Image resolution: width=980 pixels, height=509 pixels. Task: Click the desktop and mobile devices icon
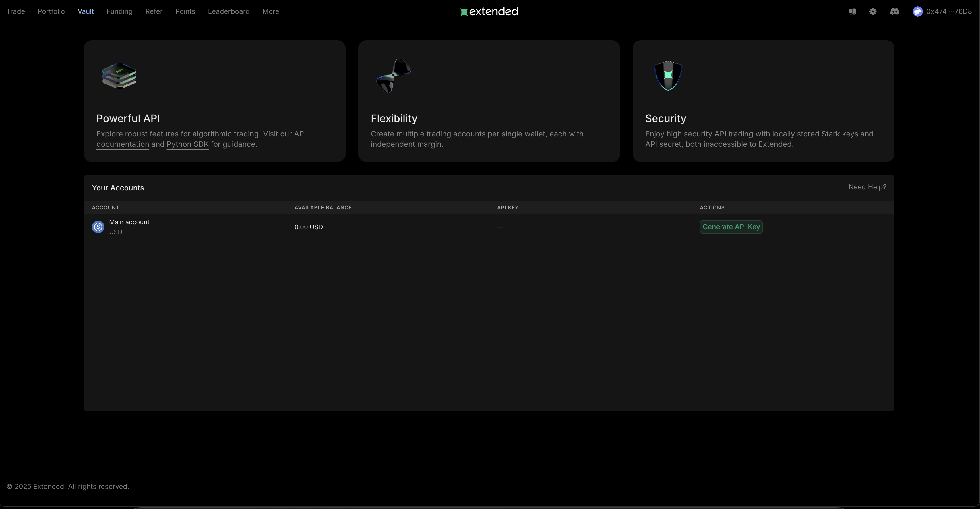point(852,11)
